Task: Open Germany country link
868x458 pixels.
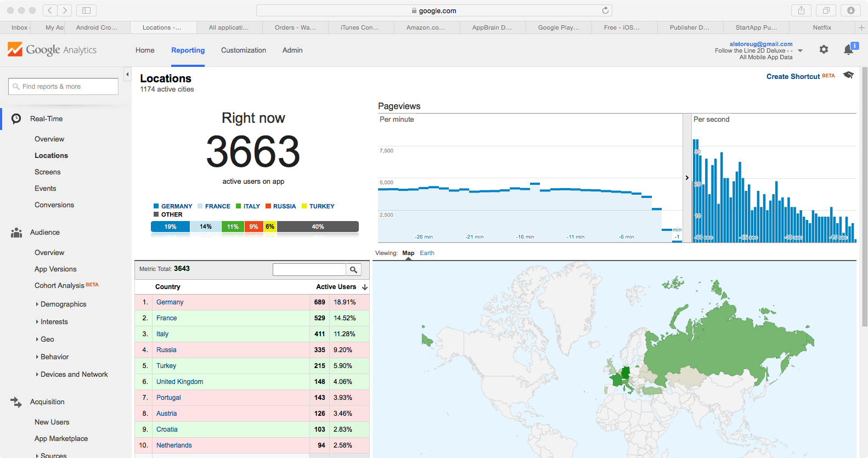Action: [x=170, y=302]
